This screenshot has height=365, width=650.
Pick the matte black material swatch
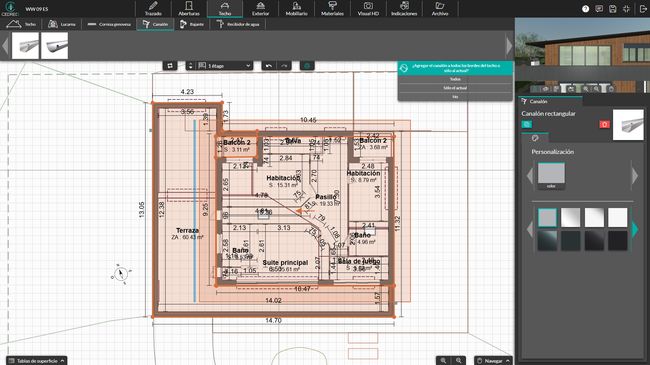pos(618,241)
